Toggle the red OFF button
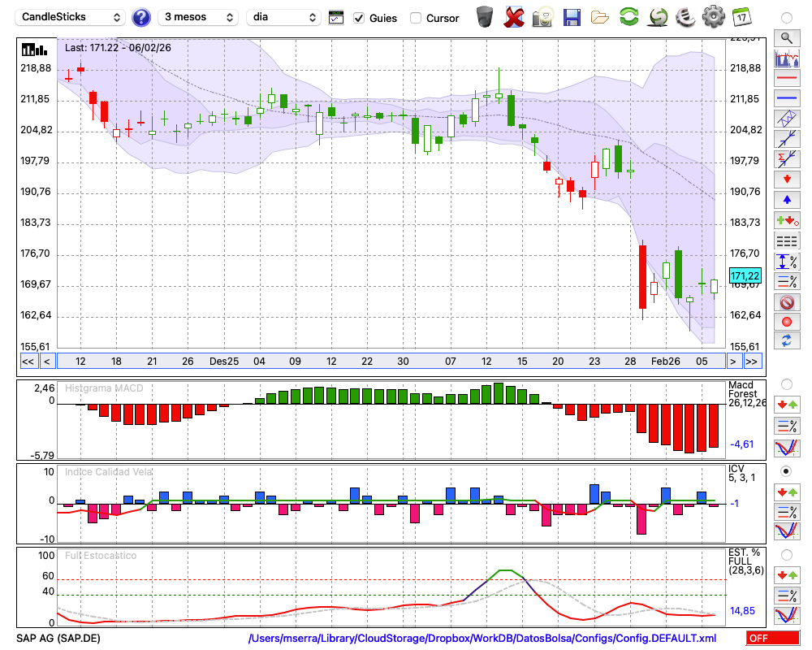Viewport: 812px width, 650px height. 773,638
